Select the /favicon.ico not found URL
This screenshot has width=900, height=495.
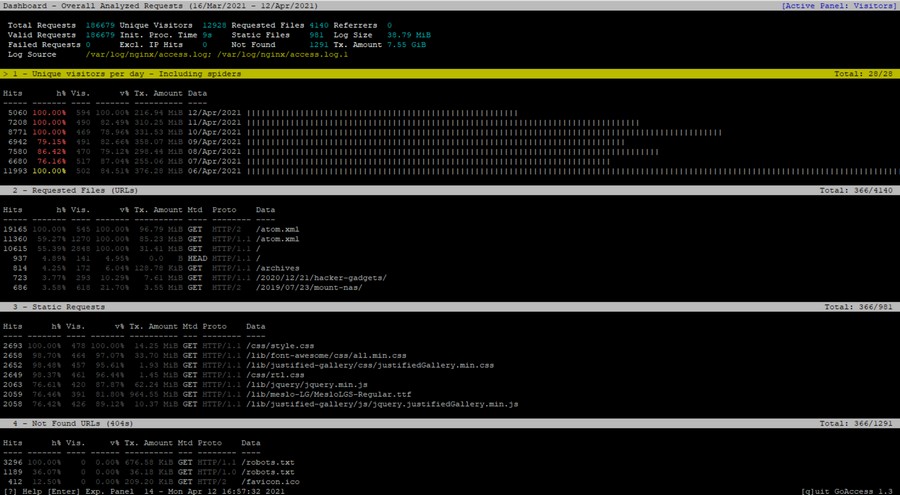click(270, 482)
